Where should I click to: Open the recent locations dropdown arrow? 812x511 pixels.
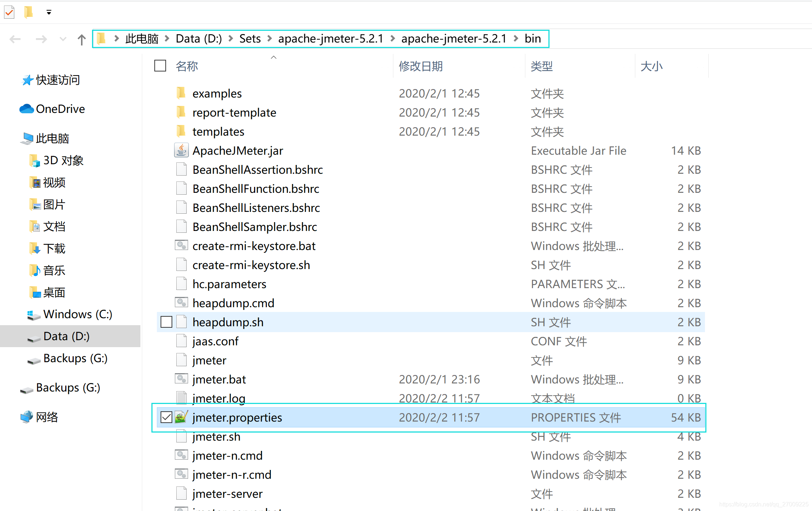[63, 39]
